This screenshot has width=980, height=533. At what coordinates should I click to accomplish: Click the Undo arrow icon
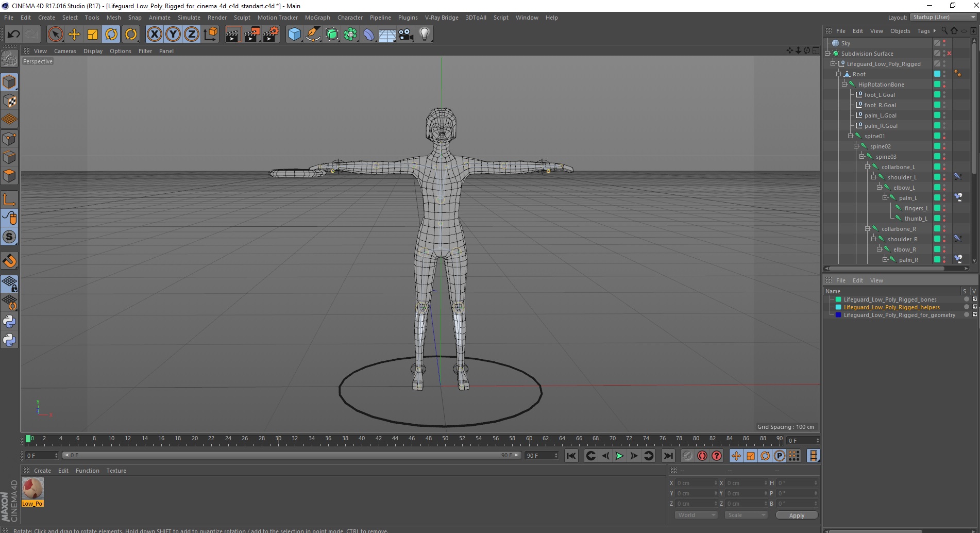(x=13, y=35)
